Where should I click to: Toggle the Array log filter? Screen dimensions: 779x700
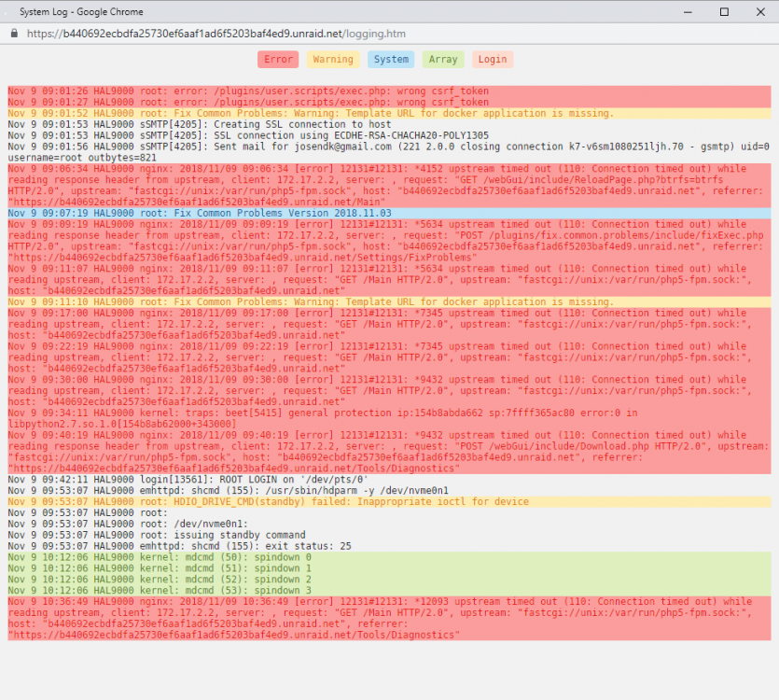pos(442,59)
